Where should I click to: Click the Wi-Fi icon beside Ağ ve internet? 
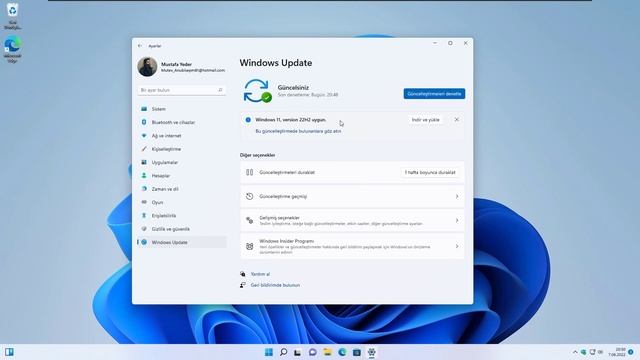(144, 136)
